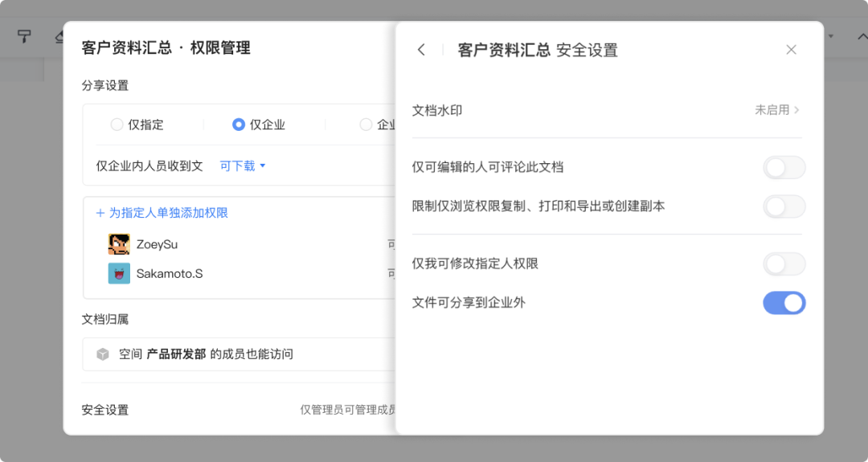868x462 pixels.
Task: Click 为指定人单独添加权限 link
Action: (162, 213)
